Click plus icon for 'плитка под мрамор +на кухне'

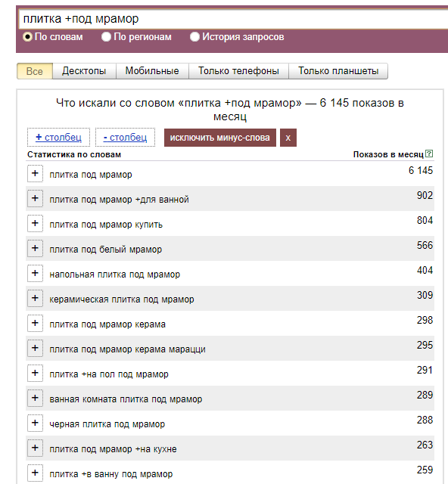(35, 448)
